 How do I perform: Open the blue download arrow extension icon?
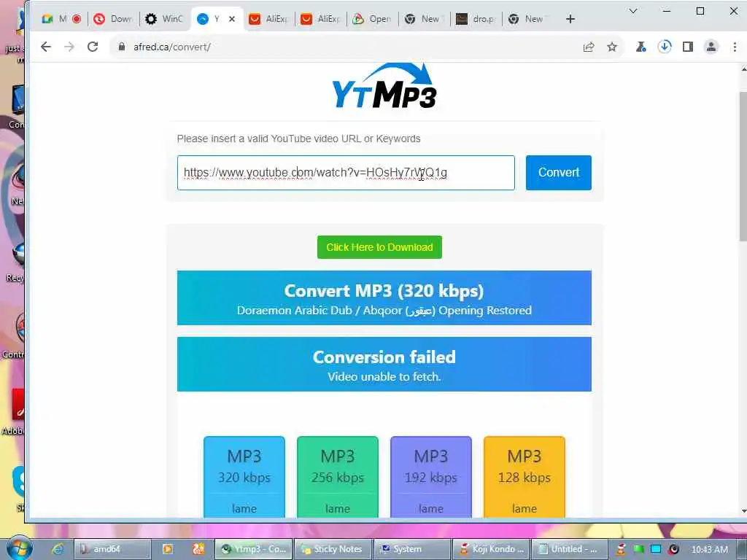tap(665, 47)
